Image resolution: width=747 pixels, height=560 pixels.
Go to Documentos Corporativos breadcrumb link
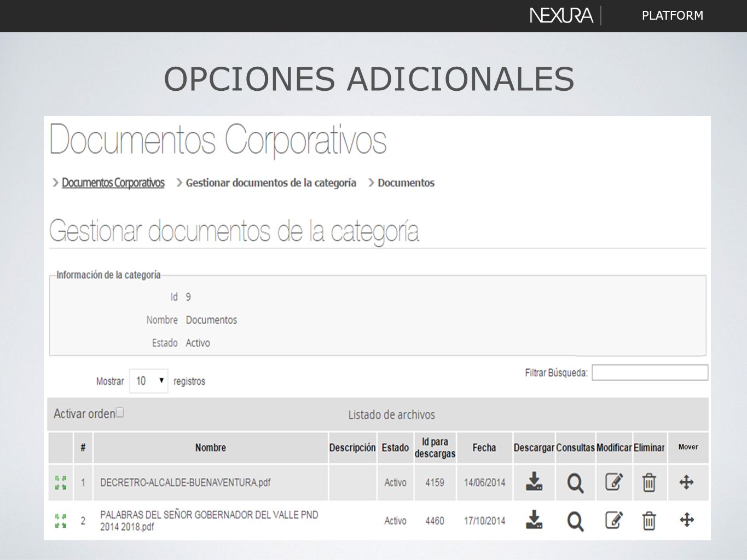[x=113, y=183]
